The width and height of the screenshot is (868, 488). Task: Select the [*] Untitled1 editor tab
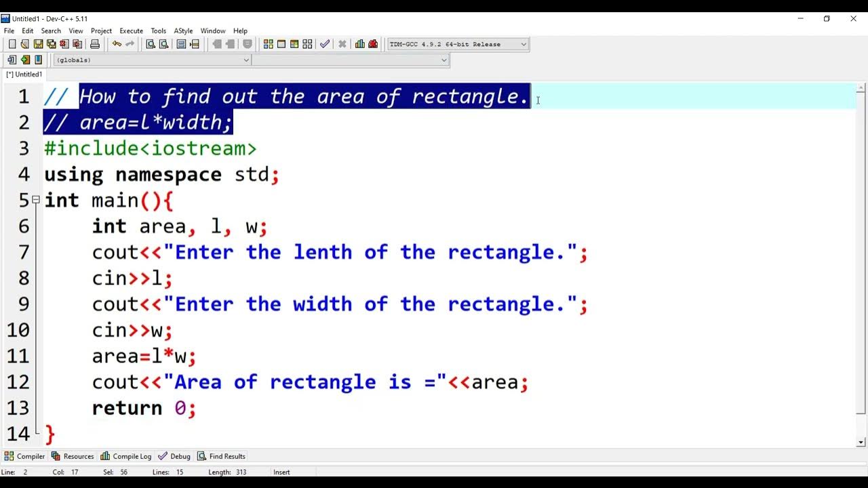click(x=24, y=75)
